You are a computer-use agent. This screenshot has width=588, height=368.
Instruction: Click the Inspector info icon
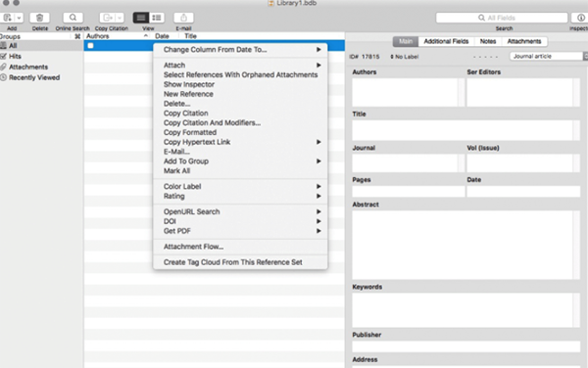[x=580, y=18]
